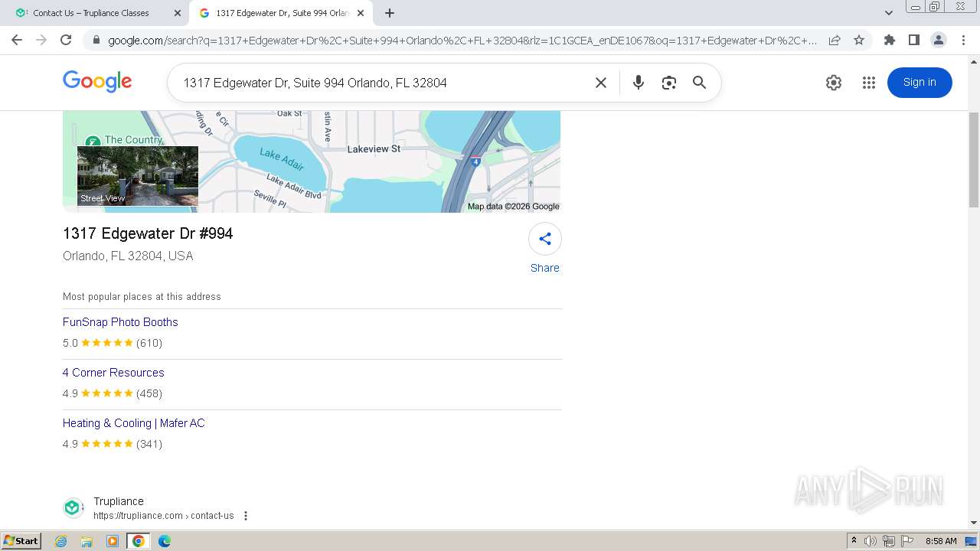Image resolution: width=980 pixels, height=551 pixels.
Task: Open the Trupliance contact-us result
Action: [164, 516]
